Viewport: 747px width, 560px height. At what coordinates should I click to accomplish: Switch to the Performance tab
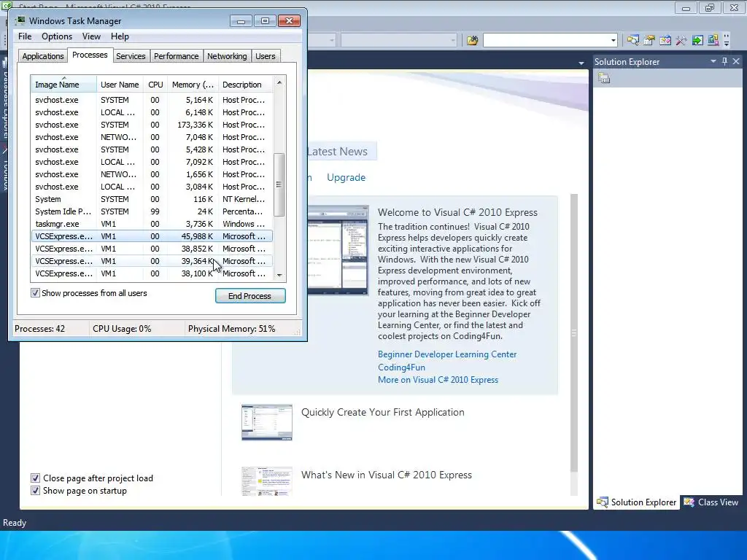pyautogui.click(x=177, y=56)
